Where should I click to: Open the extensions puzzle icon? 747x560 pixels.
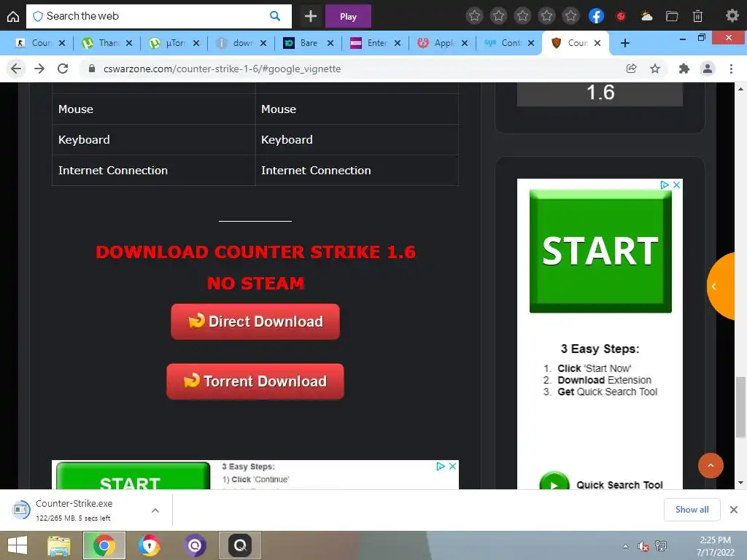(x=684, y=69)
